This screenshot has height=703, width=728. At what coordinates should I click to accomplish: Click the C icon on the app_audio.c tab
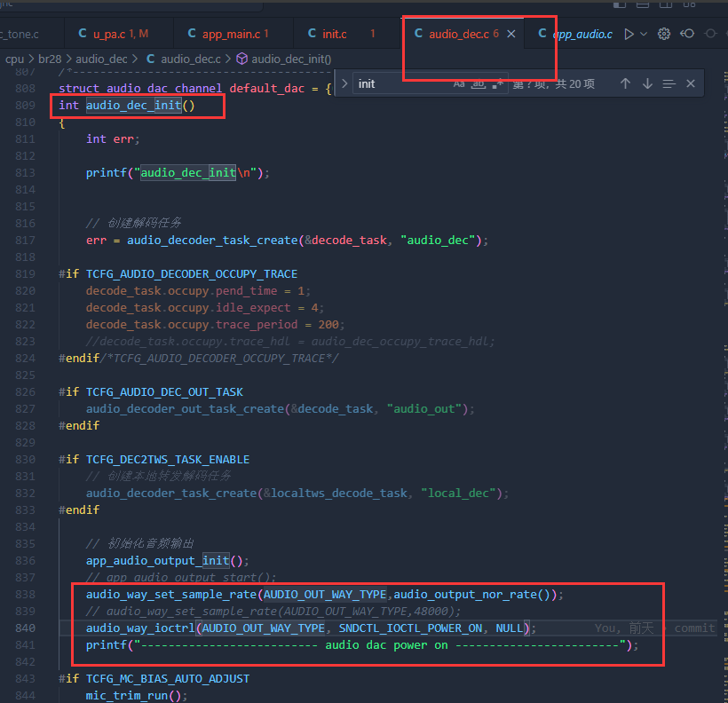[x=542, y=34]
